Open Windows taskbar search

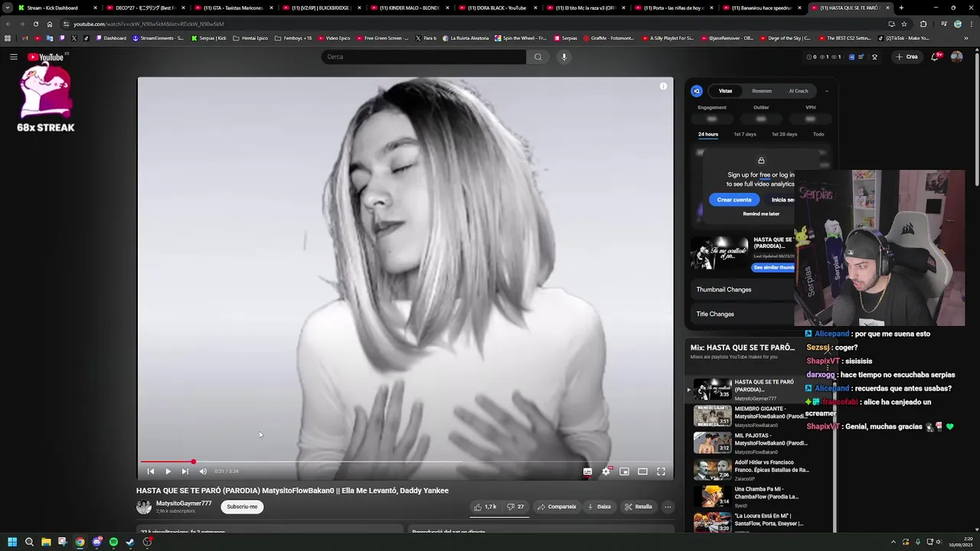coord(29,542)
